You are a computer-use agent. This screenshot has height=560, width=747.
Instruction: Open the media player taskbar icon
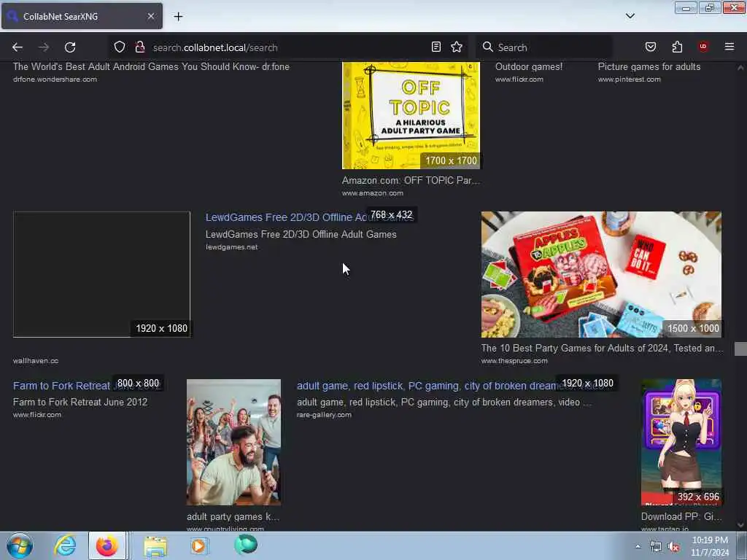coord(198,545)
